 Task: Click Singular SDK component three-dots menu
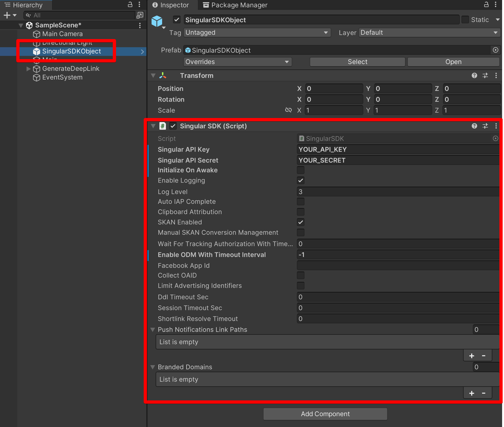[496, 126]
